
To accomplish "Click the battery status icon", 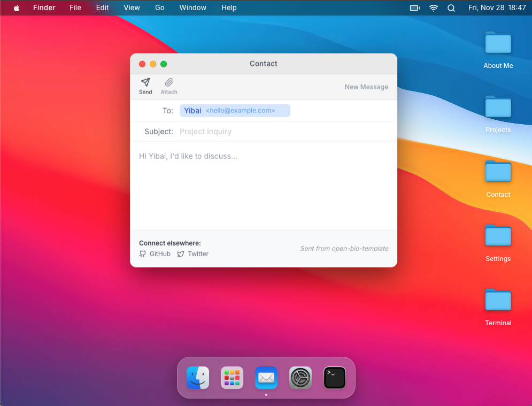I will (414, 8).
